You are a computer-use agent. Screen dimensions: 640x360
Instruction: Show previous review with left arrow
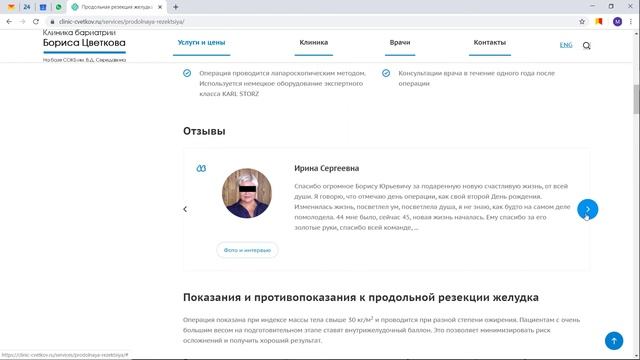[185, 209]
